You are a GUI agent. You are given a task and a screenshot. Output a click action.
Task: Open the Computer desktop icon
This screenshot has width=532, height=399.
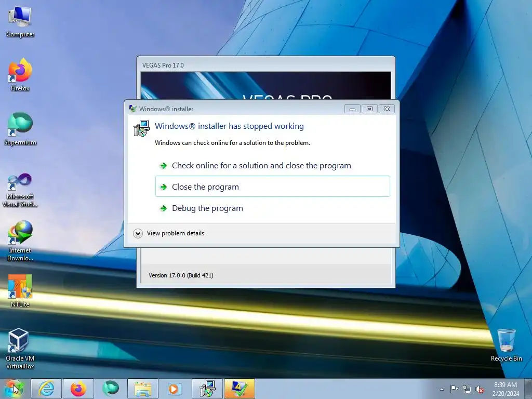coord(20,22)
